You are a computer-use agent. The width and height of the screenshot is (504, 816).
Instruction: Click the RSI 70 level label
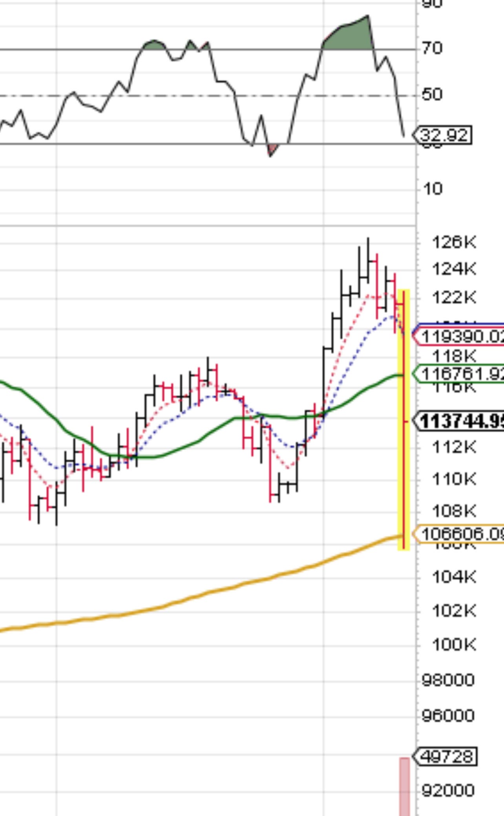[x=432, y=48]
